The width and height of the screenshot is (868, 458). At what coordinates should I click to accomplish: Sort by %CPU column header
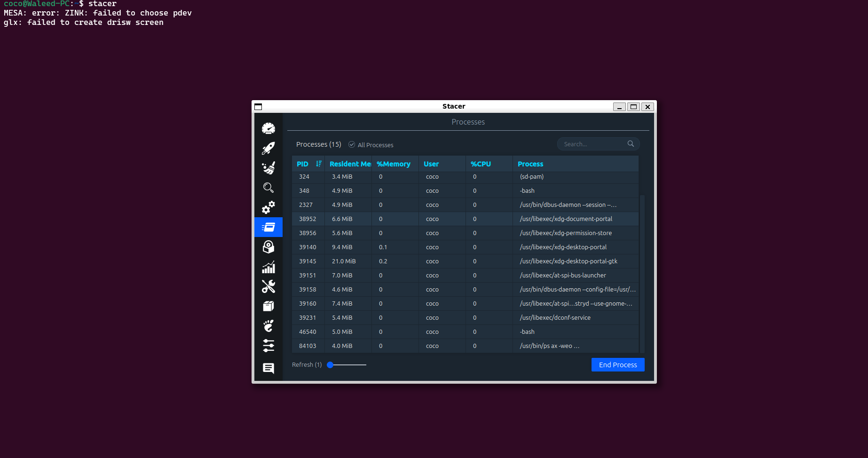[481, 164]
